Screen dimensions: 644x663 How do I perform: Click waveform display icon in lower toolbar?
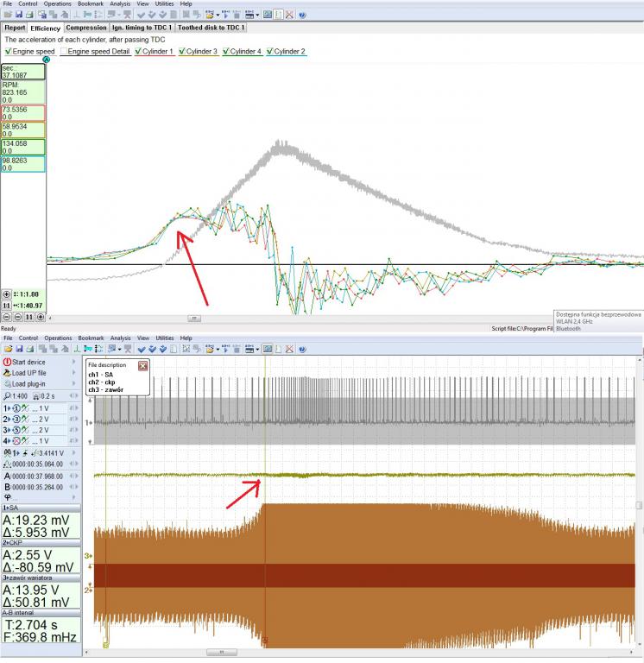point(268,350)
